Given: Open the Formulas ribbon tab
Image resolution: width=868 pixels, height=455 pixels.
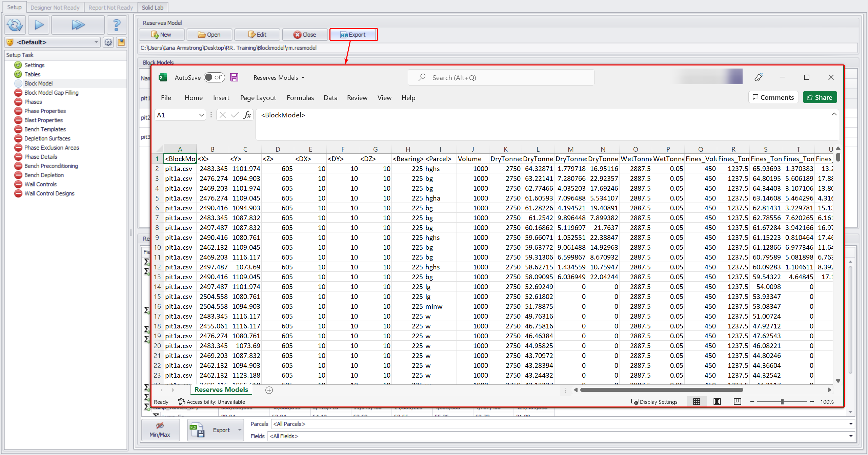Looking at the screenshot, I should point(300,98).
